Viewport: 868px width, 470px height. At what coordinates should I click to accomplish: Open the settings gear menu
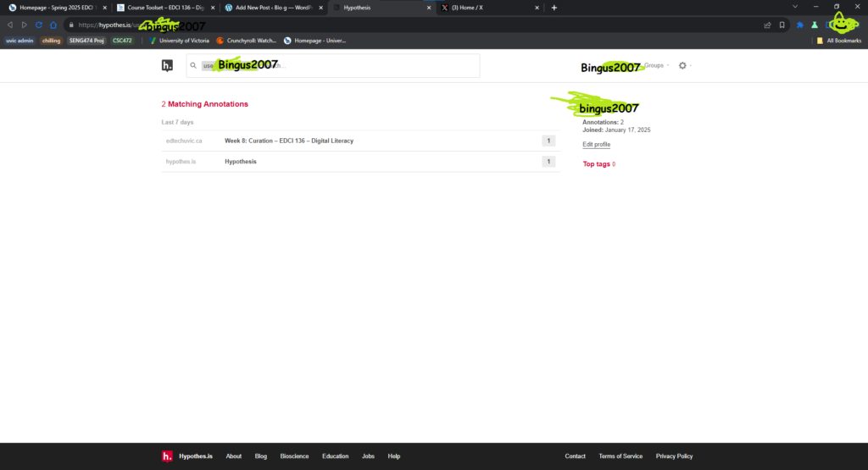click(682, 65)
